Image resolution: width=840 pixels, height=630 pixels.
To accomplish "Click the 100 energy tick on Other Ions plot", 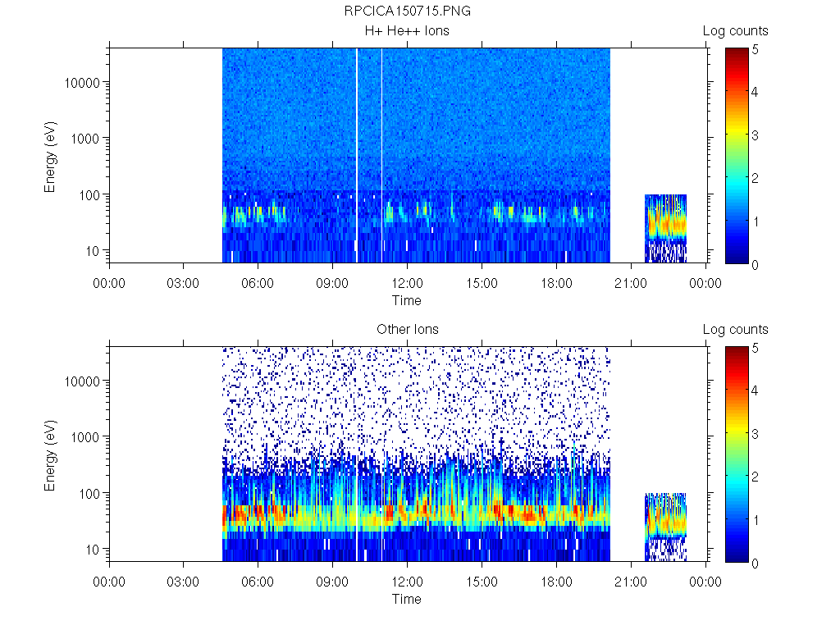I will (x=89, y=493).
